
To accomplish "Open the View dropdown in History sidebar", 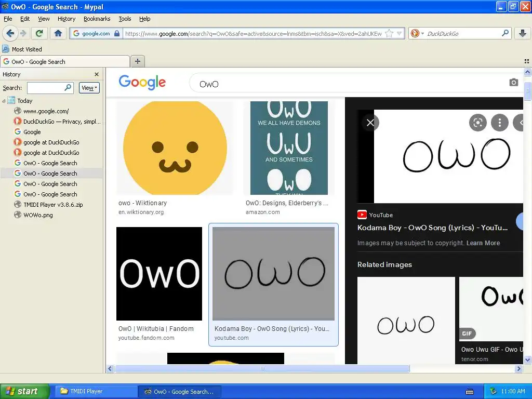I will [x=89, y=88].
